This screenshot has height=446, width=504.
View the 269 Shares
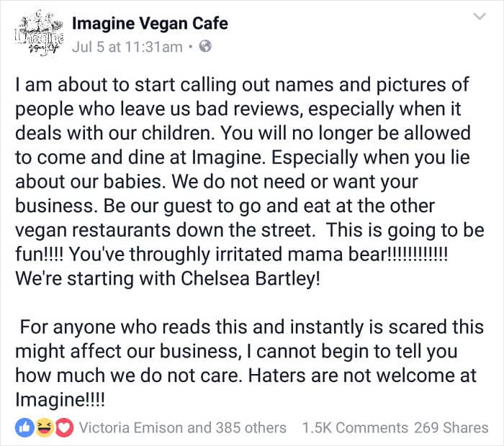[x=451, y=427]
